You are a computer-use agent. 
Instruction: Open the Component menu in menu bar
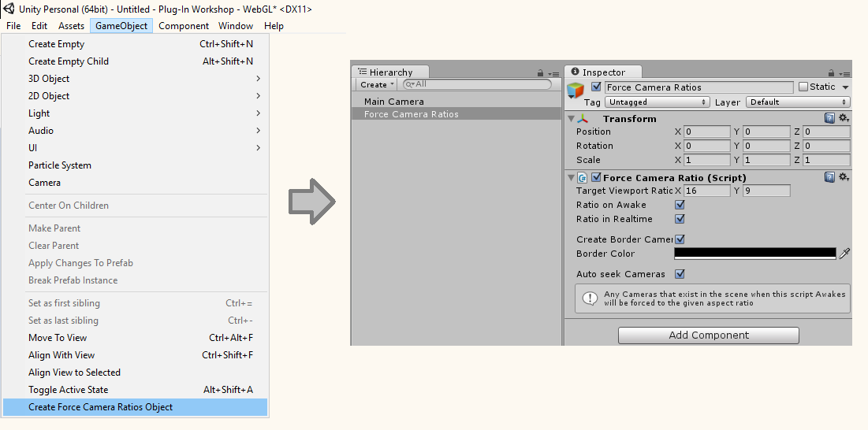[183, 26]
